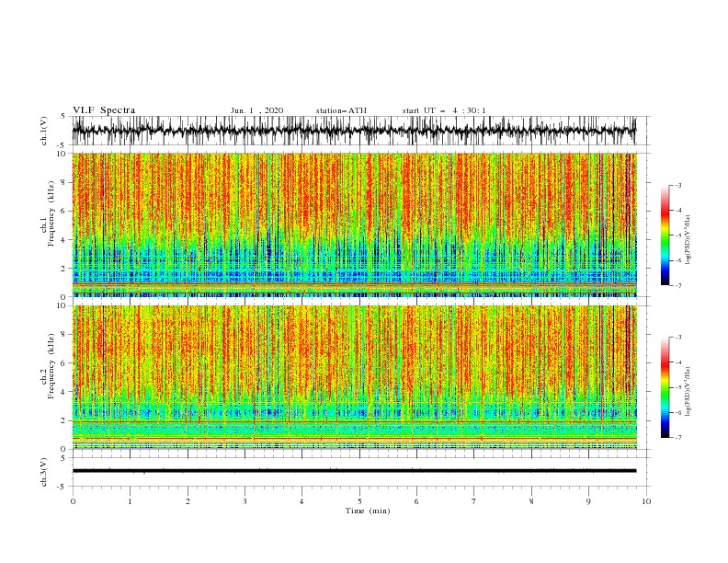Click the "Time (min)" axis title
Image resolution: width=728 pixels, height=563 pixels.
(368, 511)
